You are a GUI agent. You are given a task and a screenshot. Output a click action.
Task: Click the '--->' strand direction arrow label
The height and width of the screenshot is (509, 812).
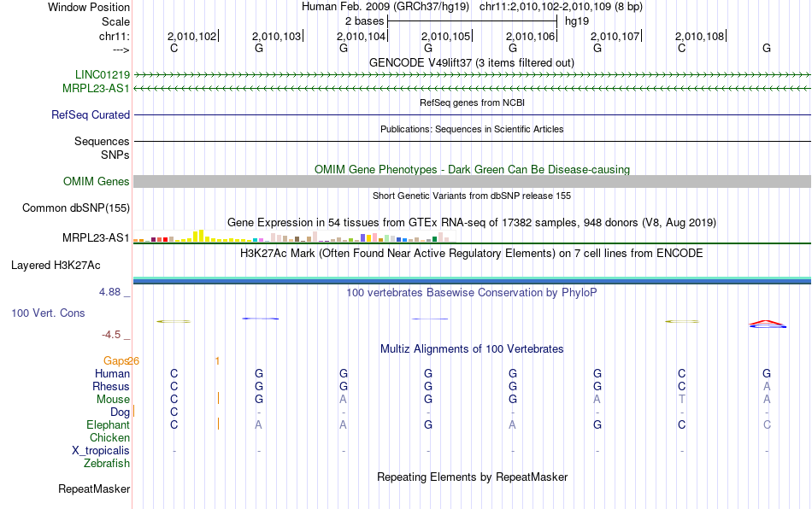pos(121,50)
